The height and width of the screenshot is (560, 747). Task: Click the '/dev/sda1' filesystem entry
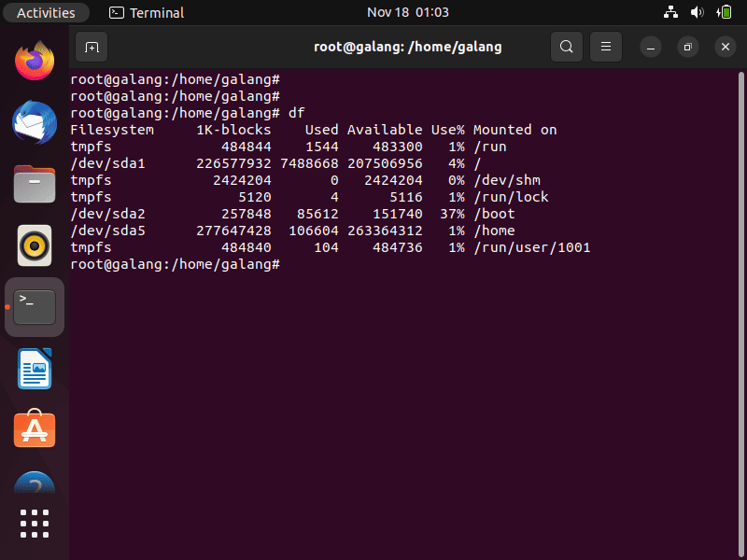(107, 163)
